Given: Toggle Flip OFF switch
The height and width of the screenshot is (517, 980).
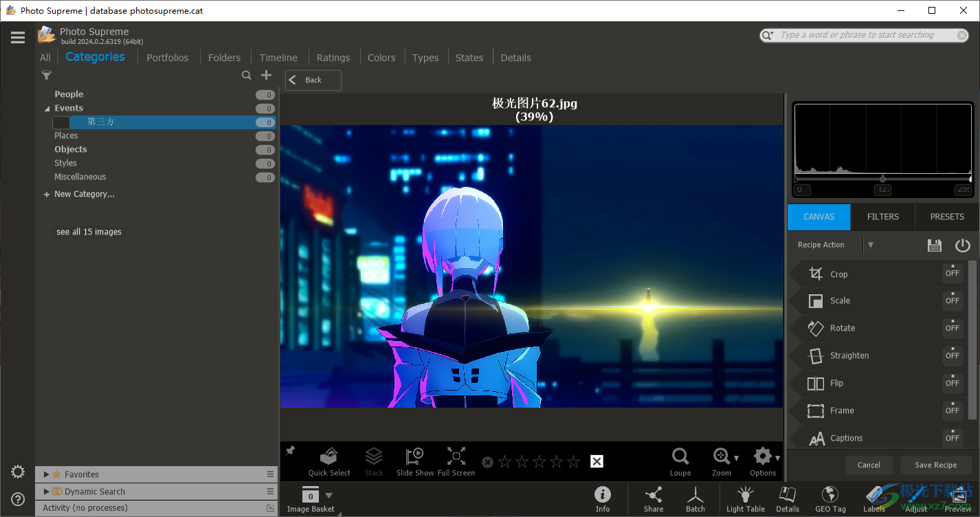Looking at the screenshot, I should point(953,384).
